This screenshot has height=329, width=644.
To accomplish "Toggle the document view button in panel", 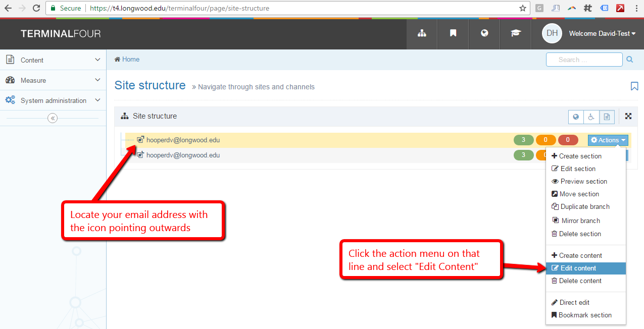I will tap(607, 117).
